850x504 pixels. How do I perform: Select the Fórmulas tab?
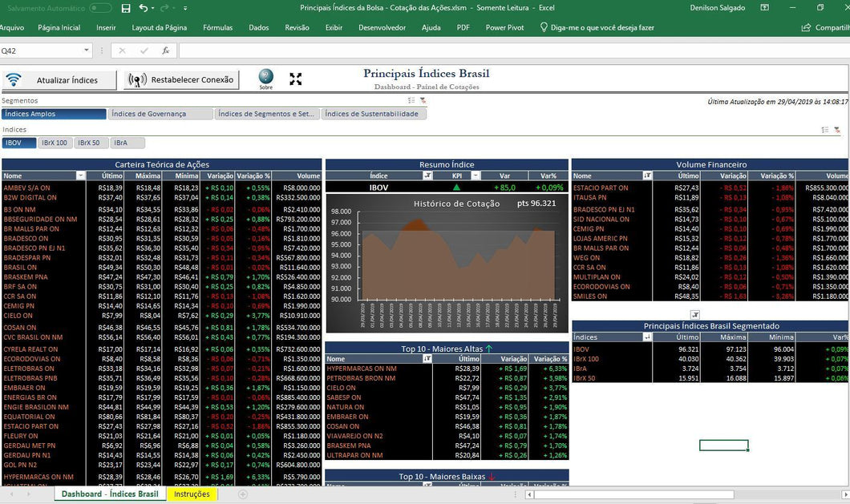[218, 27]
